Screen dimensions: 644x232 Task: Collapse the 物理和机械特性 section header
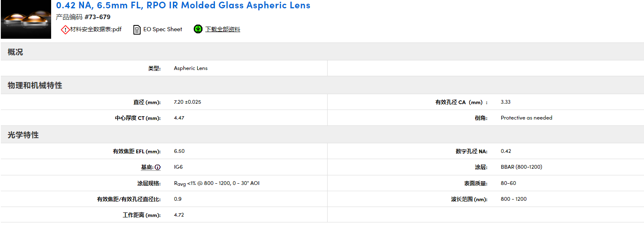(x=35, y=85)
